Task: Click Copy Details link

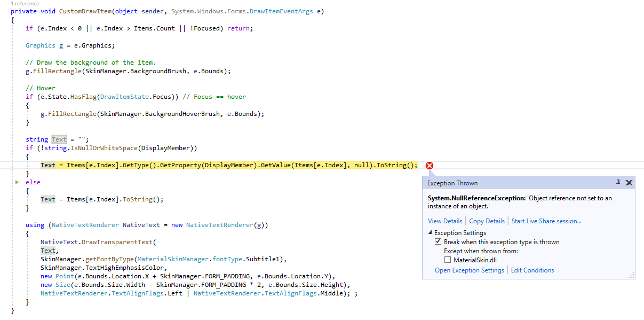Action: click(x=487, y=221)
